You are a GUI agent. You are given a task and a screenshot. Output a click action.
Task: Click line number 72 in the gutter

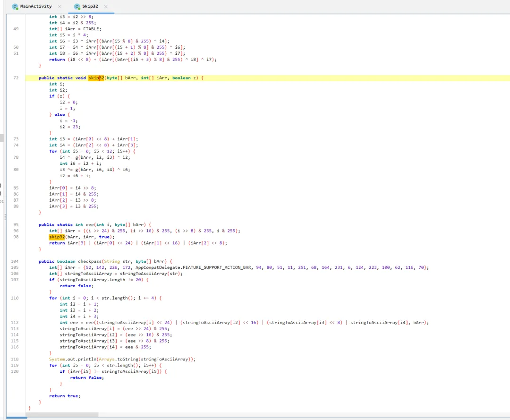click(16, 77)
